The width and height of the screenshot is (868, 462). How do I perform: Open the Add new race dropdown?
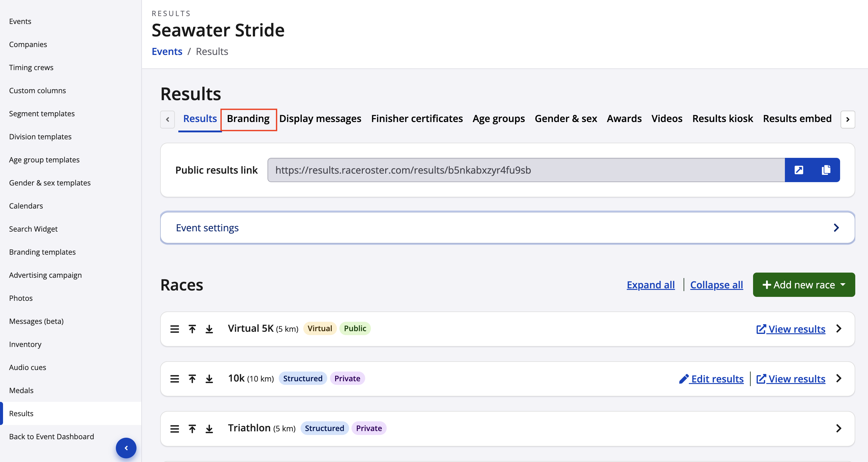tap(804, 285)
